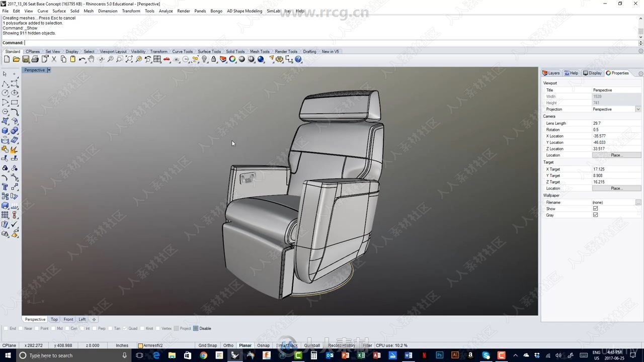Click the wallpaper Filename browse button
Screen dimensions: 644x362
point(638,202)
